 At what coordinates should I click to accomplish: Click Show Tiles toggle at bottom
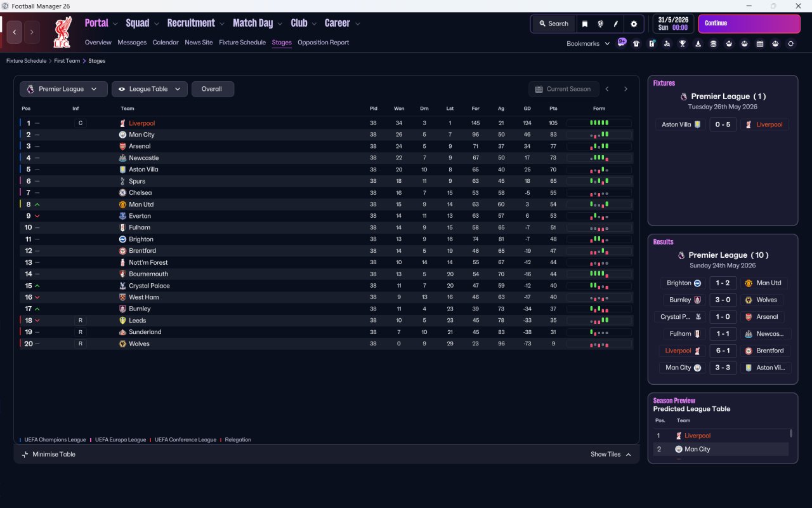click(x=611, y=454)
